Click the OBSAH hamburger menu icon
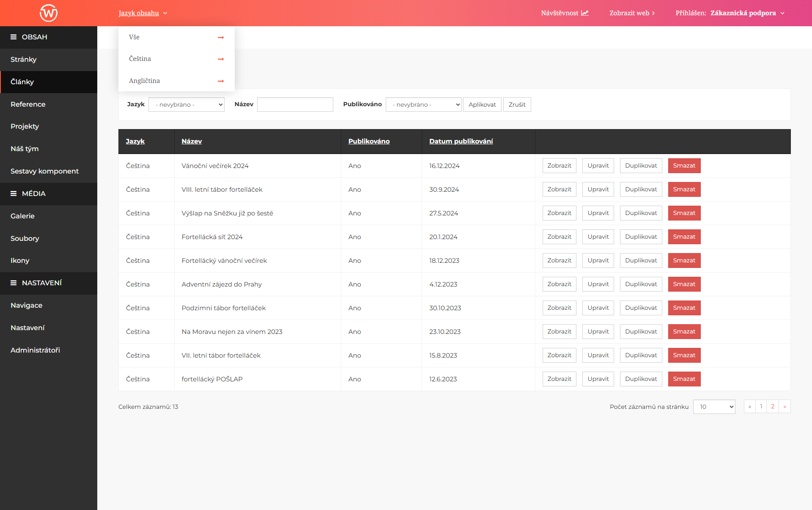 14,37
